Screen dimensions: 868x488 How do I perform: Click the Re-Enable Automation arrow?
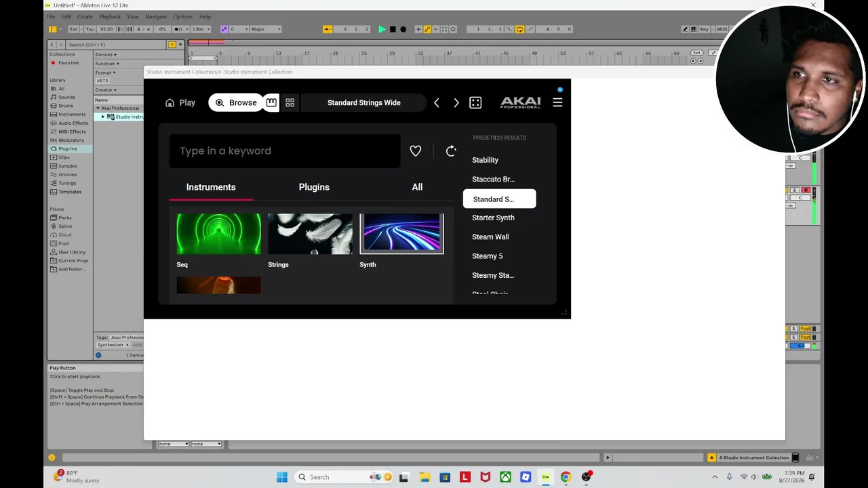[x=435, y=29]
